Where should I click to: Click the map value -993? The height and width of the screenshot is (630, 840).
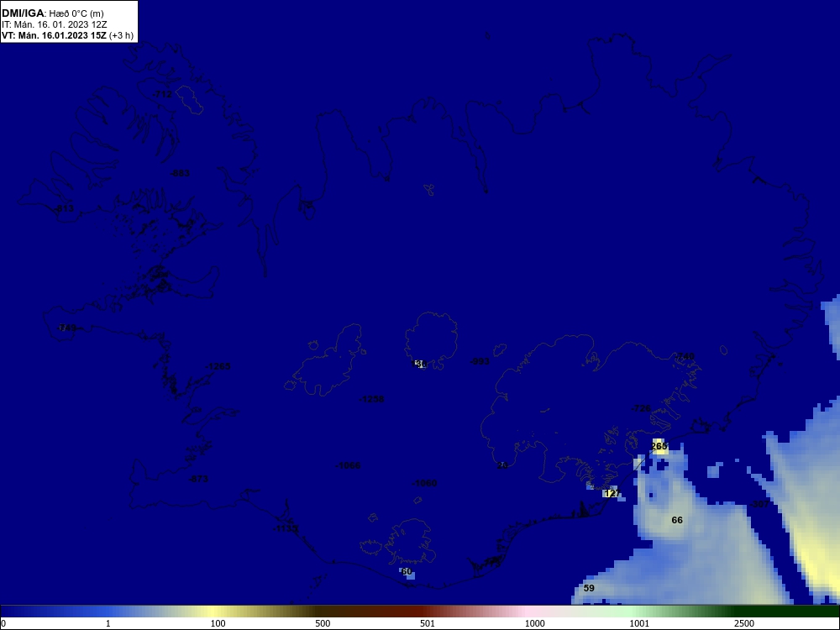(480, 361)
